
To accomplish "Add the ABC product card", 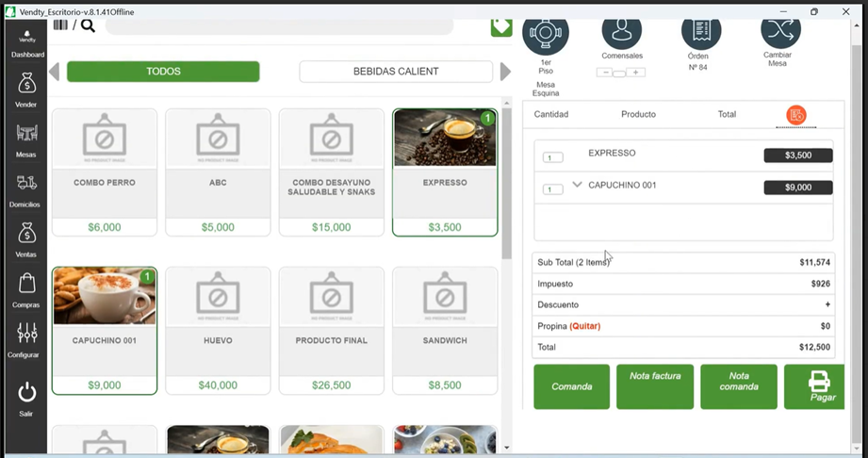I will point(218,172).
